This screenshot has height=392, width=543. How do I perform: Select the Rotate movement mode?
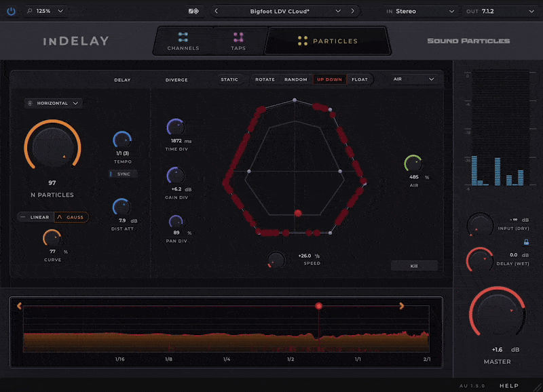pos(265,79)
